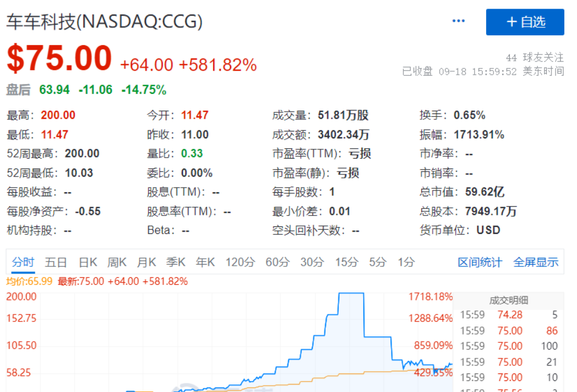Select the 量比 value 0.33

(192, 153)
